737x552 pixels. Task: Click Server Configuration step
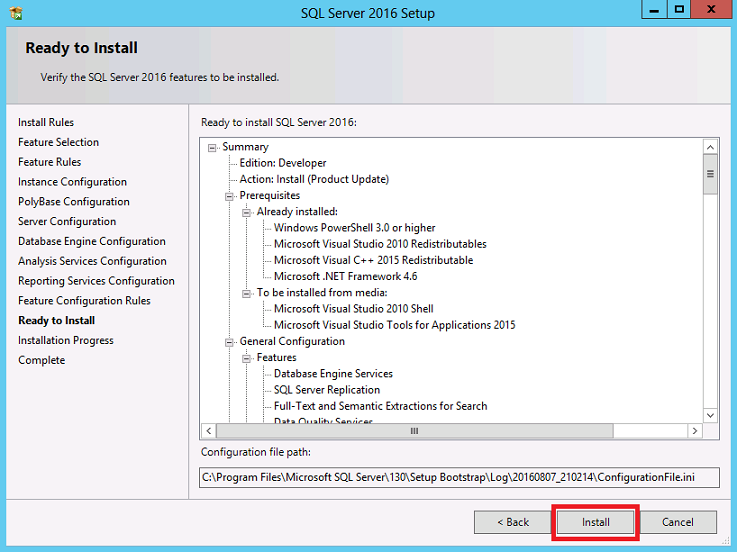(67, 221)
